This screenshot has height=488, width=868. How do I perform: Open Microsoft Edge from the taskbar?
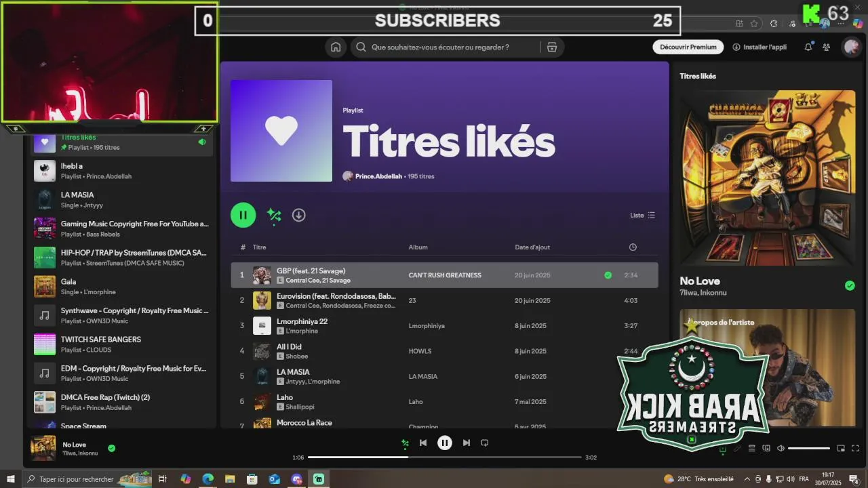tap(208, 479)
